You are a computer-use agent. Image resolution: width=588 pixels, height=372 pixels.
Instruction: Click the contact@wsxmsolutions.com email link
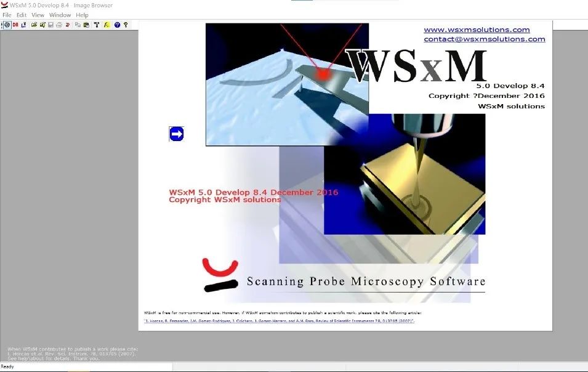(x=484, y=39)
